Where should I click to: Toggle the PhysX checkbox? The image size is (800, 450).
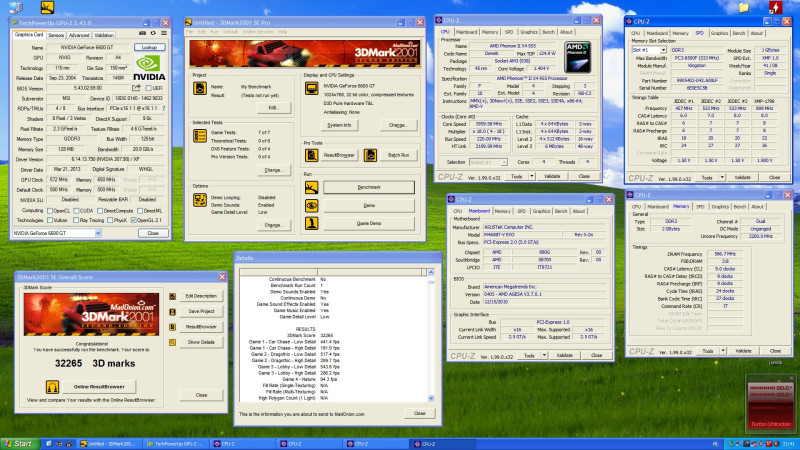coord(110,220)
